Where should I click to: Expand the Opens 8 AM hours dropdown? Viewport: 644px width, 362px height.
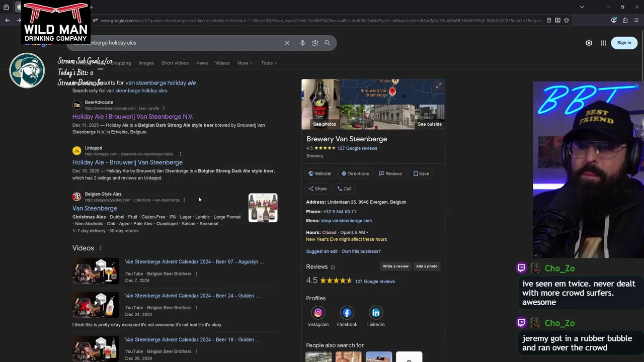pyautogui.click(x=354, y=232)
